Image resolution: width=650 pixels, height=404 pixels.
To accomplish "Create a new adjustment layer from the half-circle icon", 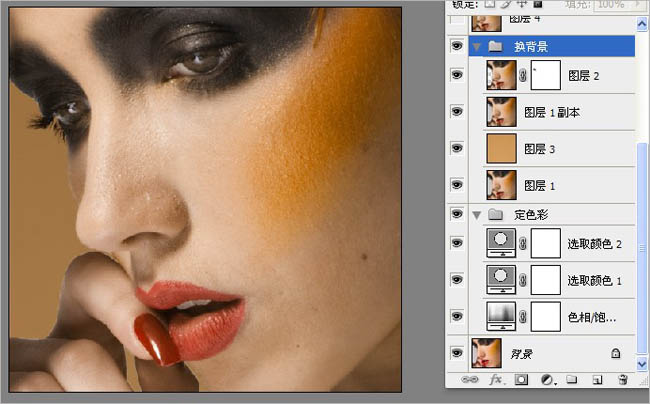I will (x=546, y=380).
